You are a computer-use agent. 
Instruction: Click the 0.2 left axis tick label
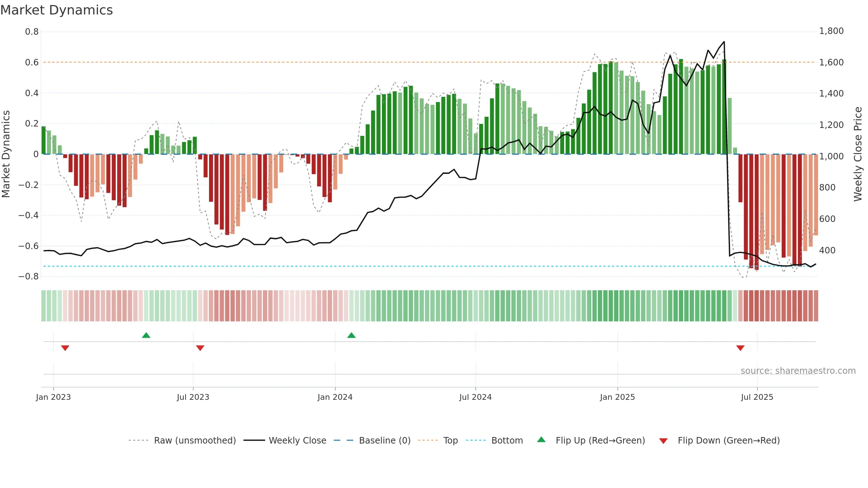click(x=32, y=124)
